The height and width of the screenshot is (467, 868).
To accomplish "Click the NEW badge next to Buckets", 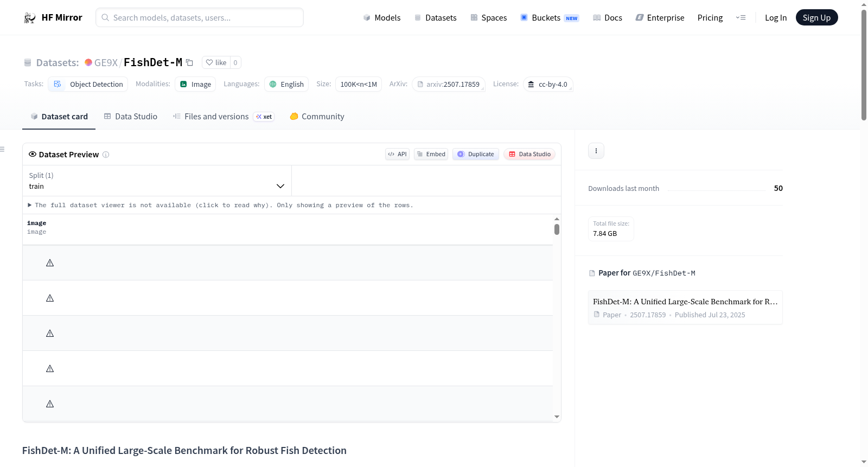I will click(572, 18).
